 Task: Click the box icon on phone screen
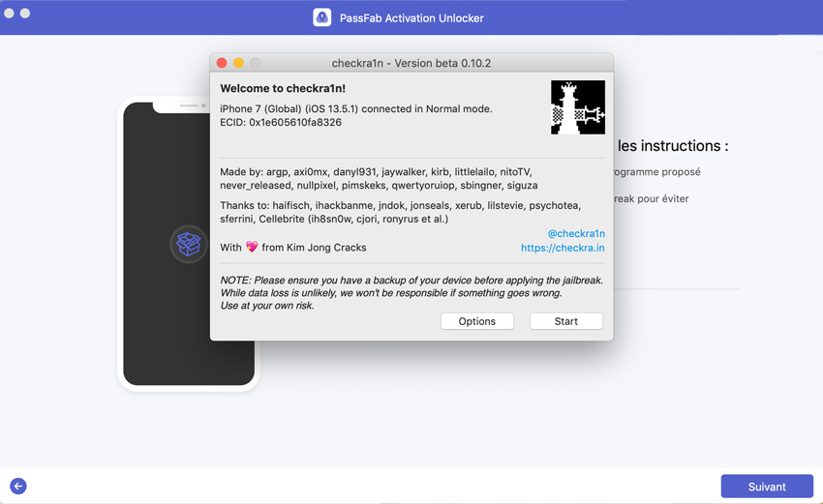(x=189, y=244)
